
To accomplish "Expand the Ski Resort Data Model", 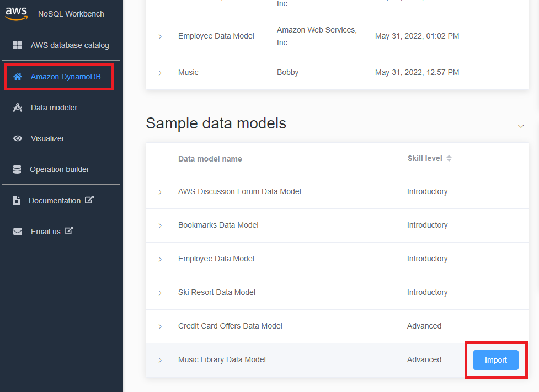I will tap(160, 292).
